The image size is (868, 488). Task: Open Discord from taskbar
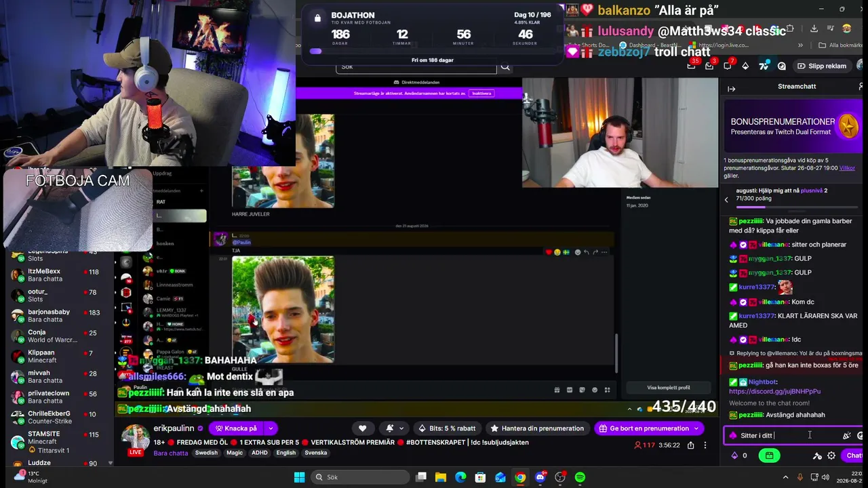[540, 477]
